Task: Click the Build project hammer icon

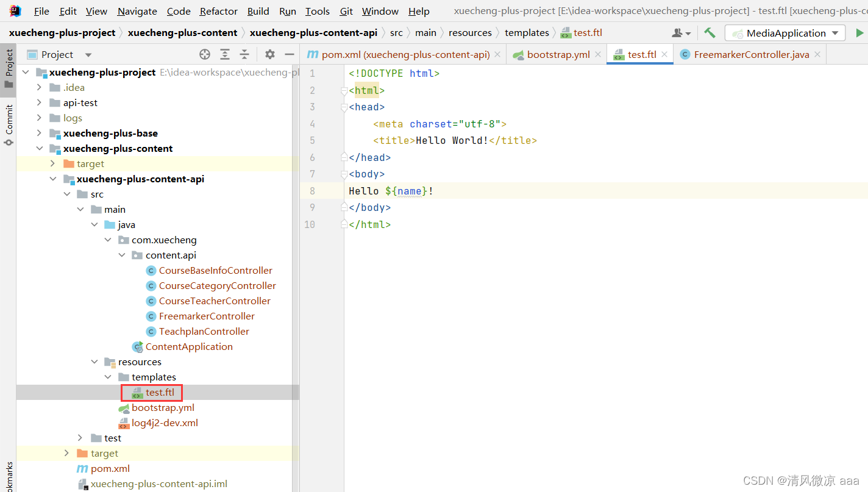Action: pyautogui.click(x=710, y=33)
